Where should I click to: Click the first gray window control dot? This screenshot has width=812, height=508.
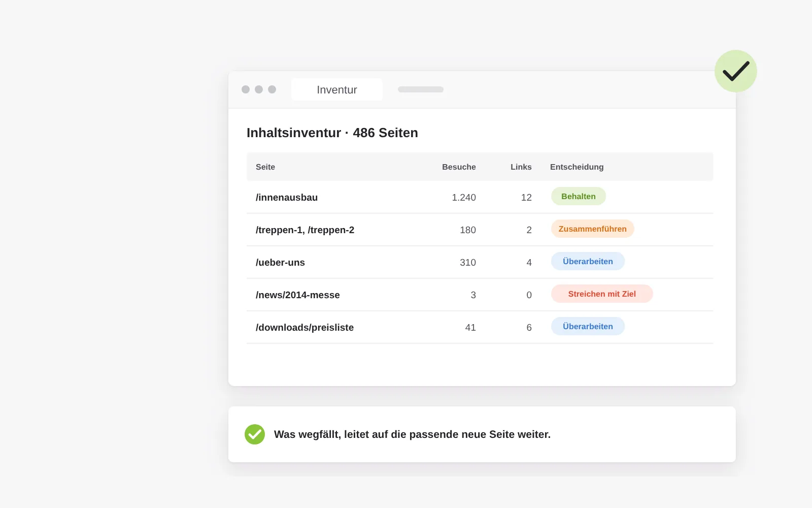[246, 89]
